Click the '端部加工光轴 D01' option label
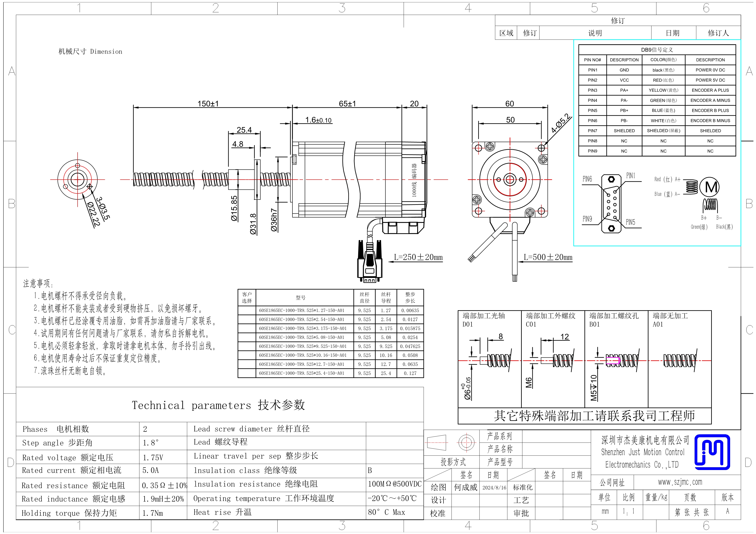The height and width of the screenshot is (534, 756). 483,320
